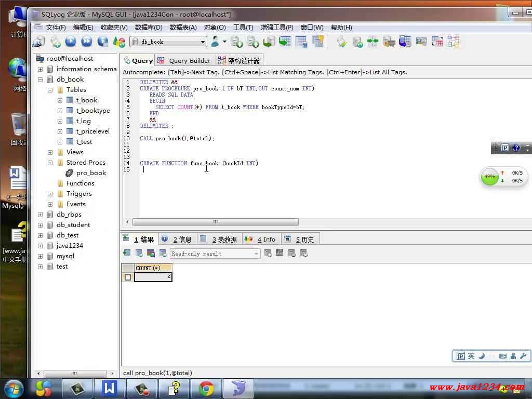Screen dimensions: 532x399
Task: Open the 增强工具(P) menu
Action: (277, 28)
